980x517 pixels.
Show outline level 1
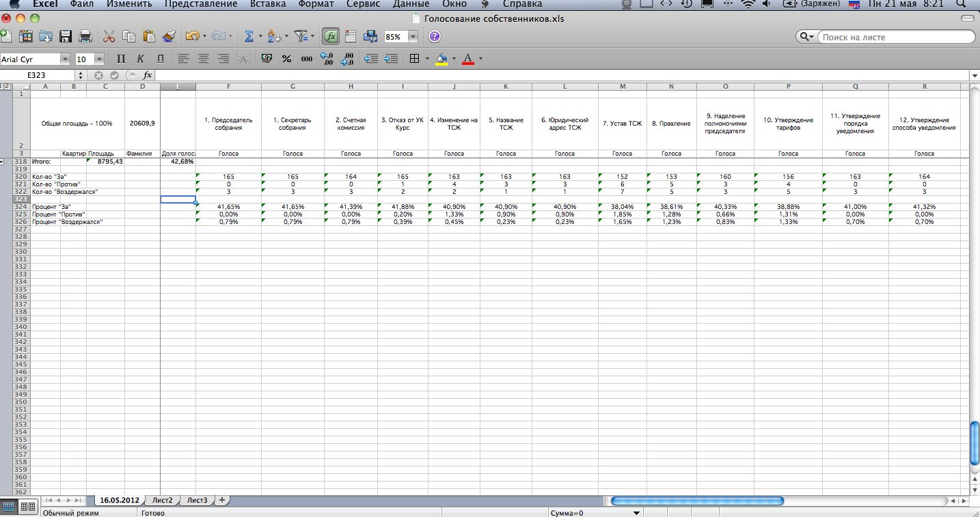coord(3,86)
